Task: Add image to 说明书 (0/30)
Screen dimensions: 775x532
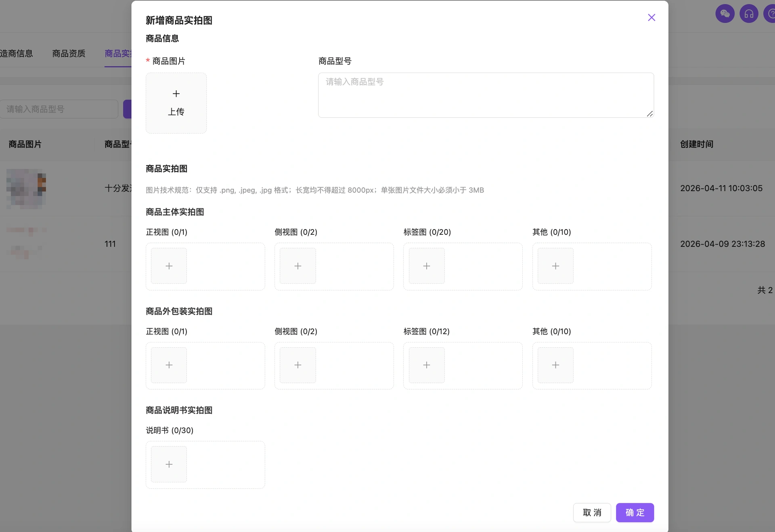Action: [169, 464]
